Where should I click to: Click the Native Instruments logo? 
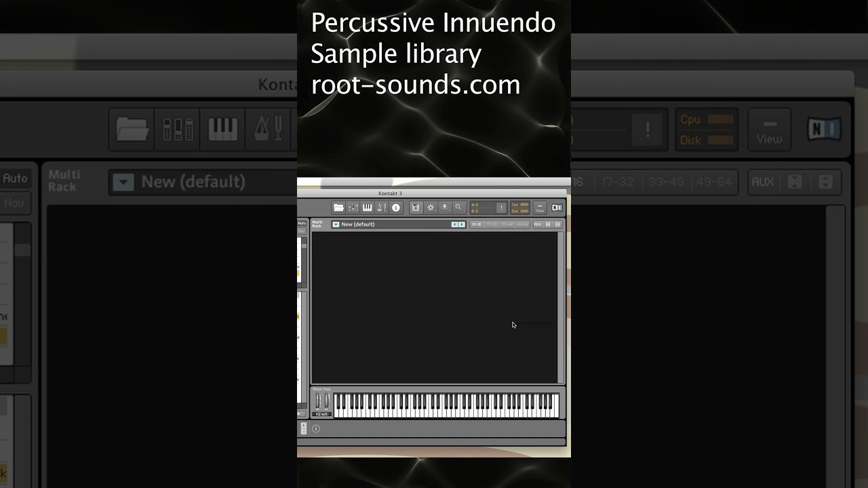coord(557,207)
